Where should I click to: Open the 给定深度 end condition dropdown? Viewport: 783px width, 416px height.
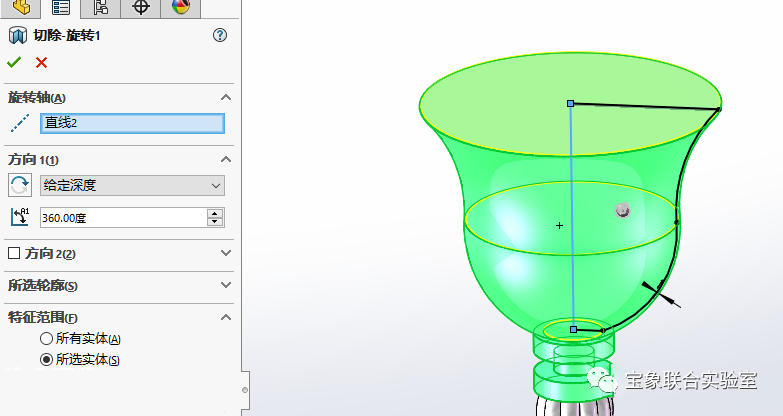tap(132, 185)
